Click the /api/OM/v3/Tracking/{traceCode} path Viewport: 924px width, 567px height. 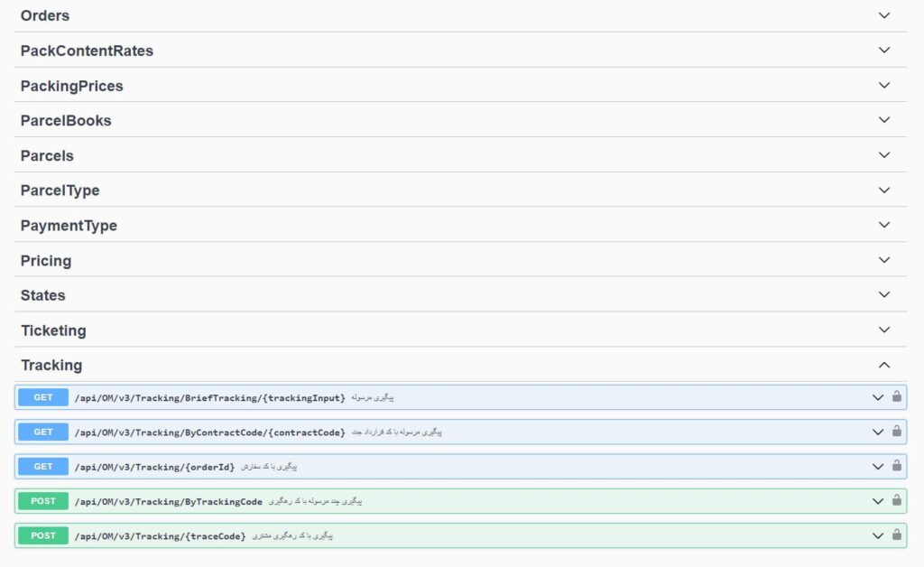point(160,536)
